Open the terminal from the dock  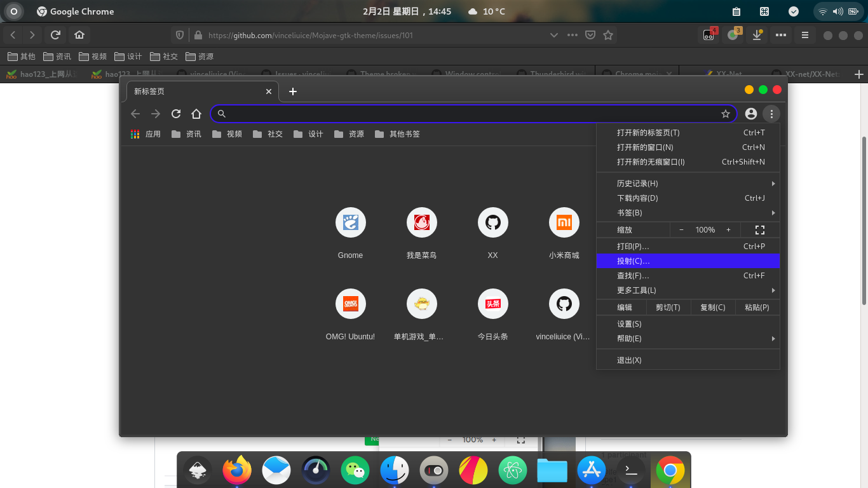(x=630, y=470)
